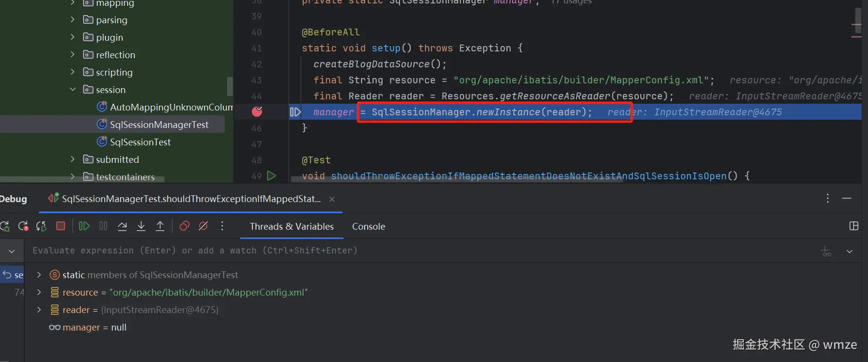Image resolution: width=868 pixels, height=362 pixels.
Task: Open SqlSessionManagerTest in project tree
Action: click(x=153, y=125)
